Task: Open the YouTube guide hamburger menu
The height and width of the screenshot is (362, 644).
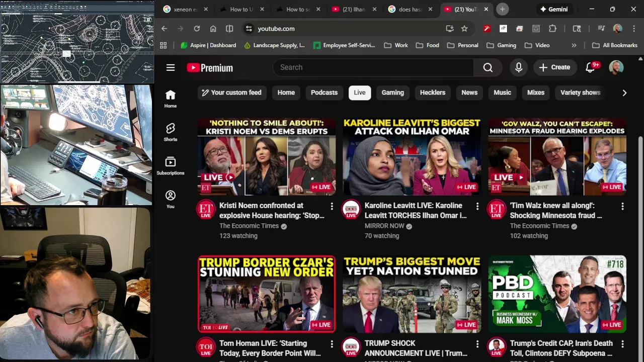Action: point(171,67)
